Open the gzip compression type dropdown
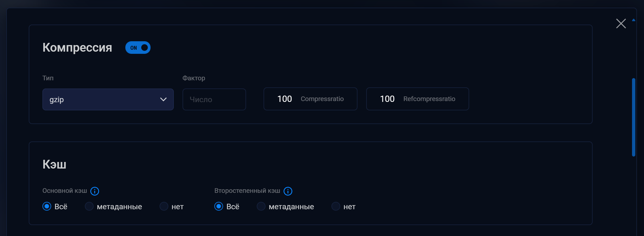644x236 pixels. point(108,99)
